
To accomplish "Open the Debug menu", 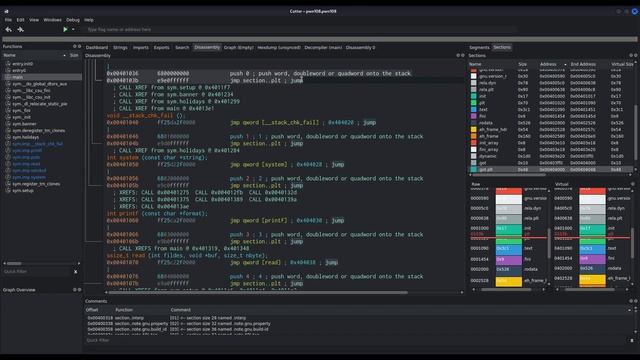I will [x=73, y=20].
